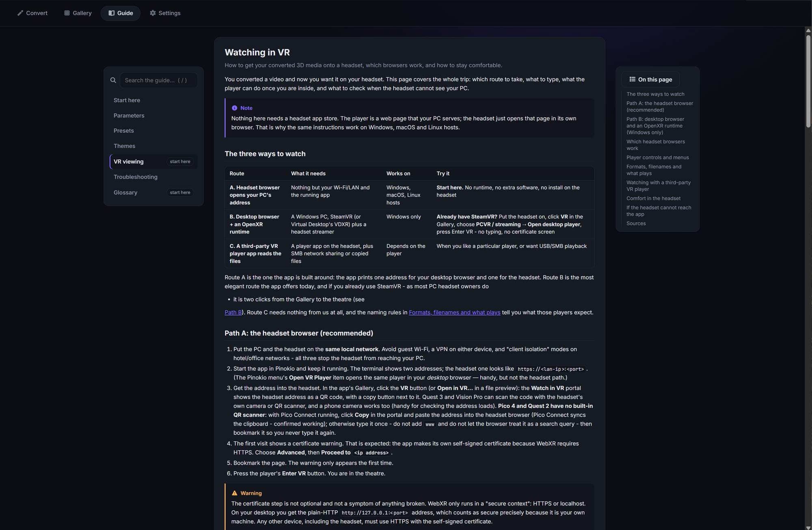Jump to If the headset cannot reach the app
812x530 pixels.
(659, 211)
